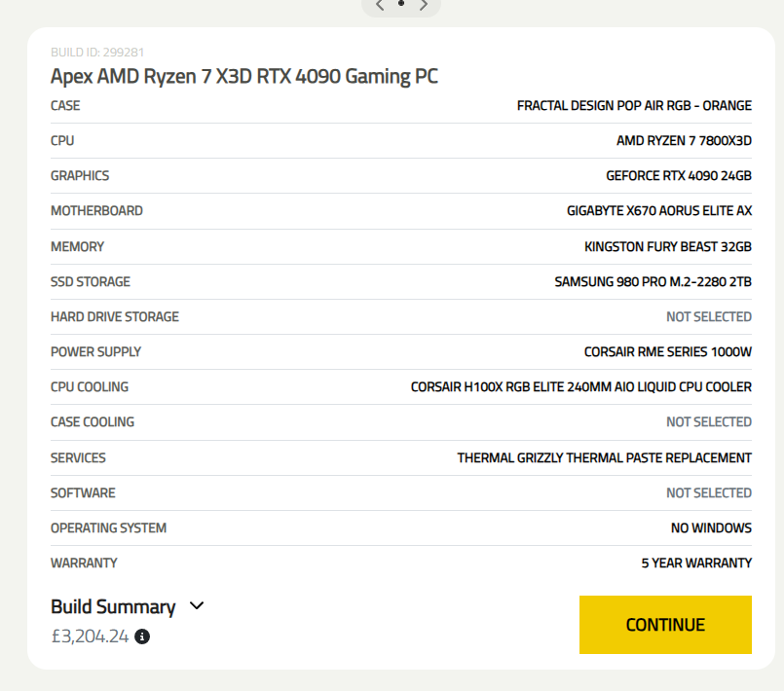Click the total price £3,204.24
Viewport: 784px width, 691px height.
[x=90, y=636]
